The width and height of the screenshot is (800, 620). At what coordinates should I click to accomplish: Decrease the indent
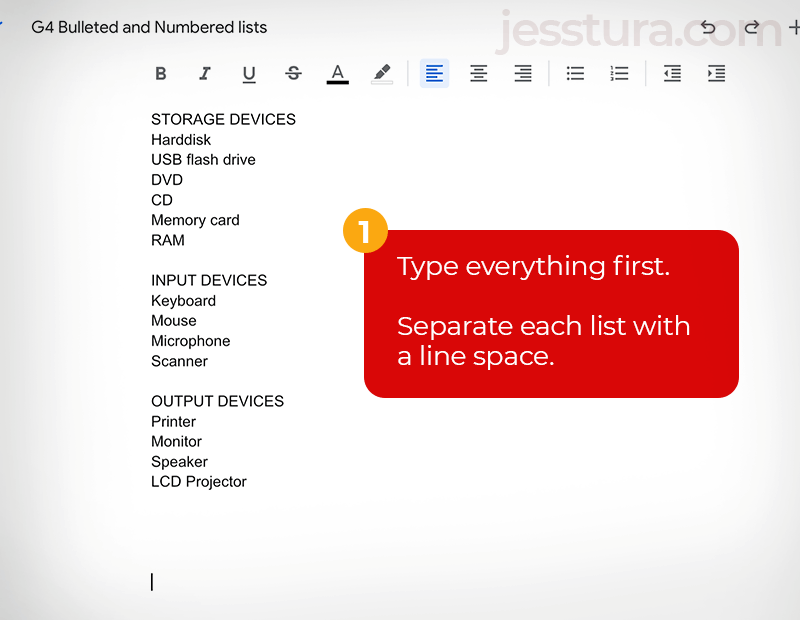point(672,73)
